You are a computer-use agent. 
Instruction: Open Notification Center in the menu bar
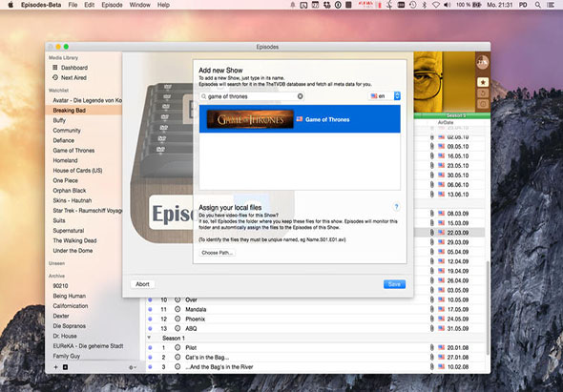[550, 5]
